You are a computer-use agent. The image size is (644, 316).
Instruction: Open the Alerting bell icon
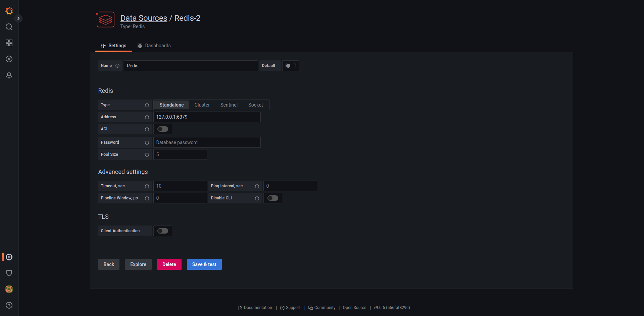click(x=9, y=75)
